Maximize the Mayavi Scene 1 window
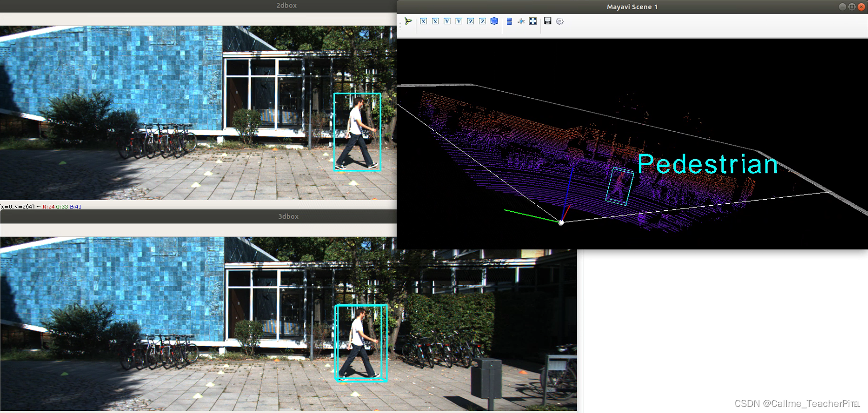868x413 pixels. [852, 7]
